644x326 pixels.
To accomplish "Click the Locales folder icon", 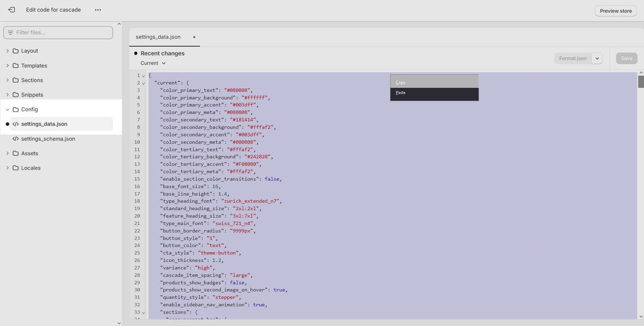I will [x=16, y=168].
